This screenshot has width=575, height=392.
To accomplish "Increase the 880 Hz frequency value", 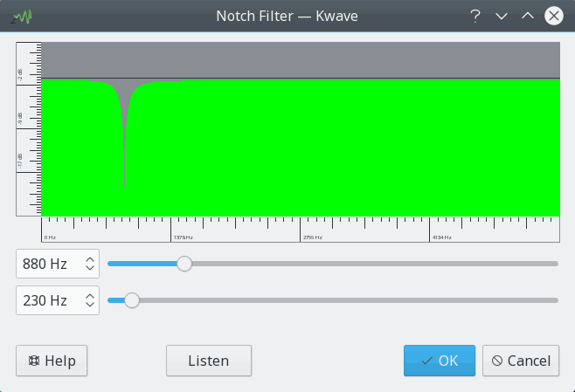I will point(90,259).
